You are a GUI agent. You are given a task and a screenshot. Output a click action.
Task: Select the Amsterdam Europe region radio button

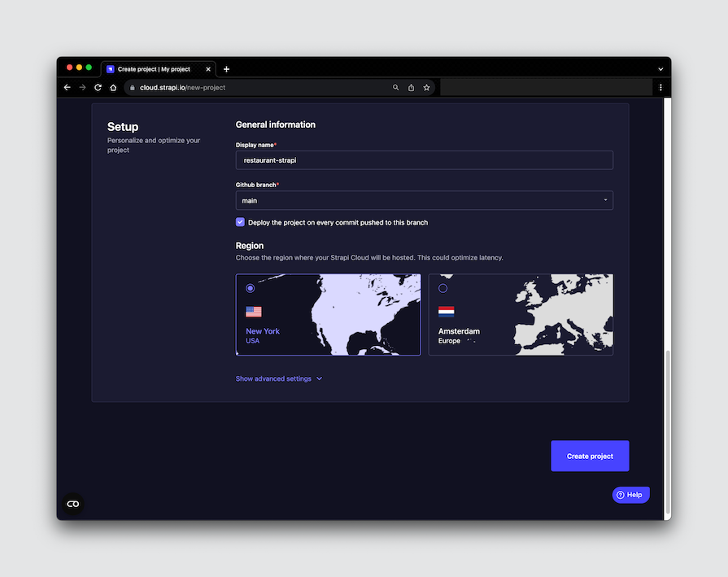(x=442, y=287)
